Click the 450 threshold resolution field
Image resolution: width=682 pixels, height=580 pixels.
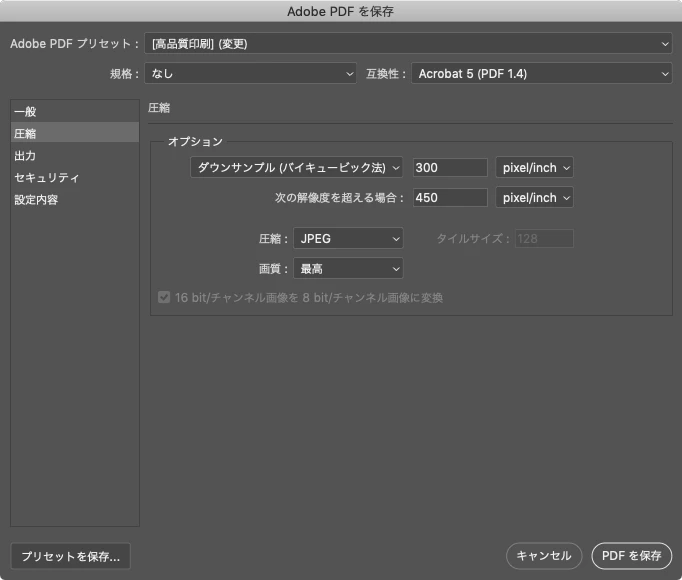pyautogui.click(x=450, y=198)
